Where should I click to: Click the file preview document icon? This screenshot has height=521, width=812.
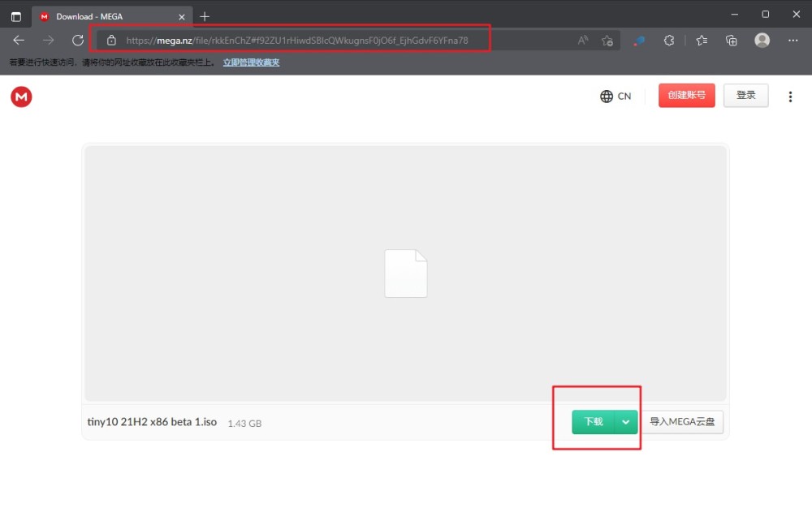pyautogui.click(x=406, y=273)
